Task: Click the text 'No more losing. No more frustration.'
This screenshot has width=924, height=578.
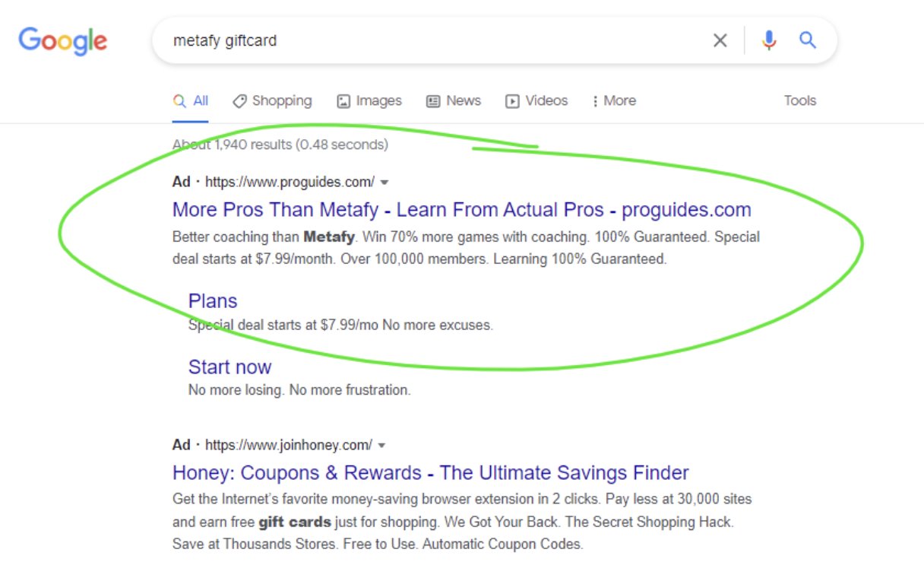Action: tap(299, 390)
